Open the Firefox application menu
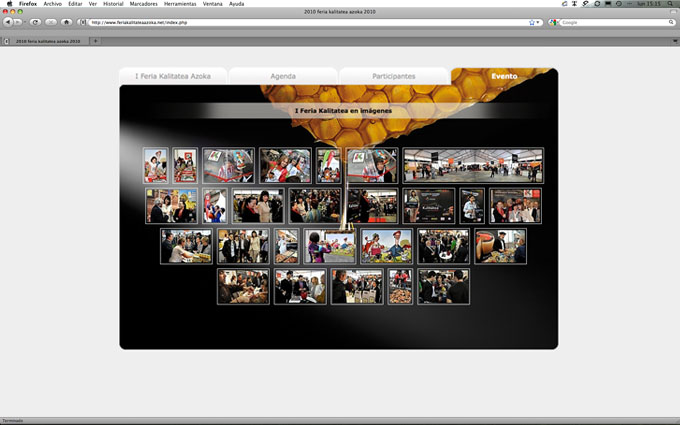 coord(28,3)
